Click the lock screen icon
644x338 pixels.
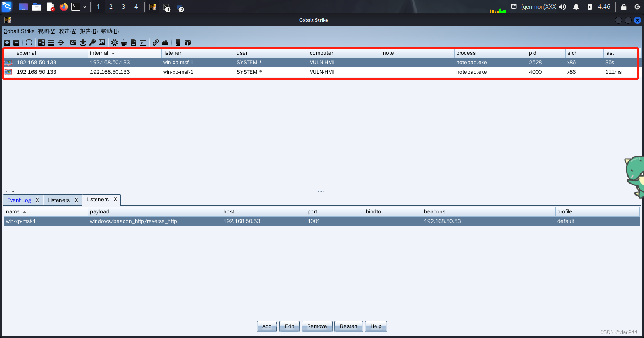pyautogui.click(x=624, y=7)
